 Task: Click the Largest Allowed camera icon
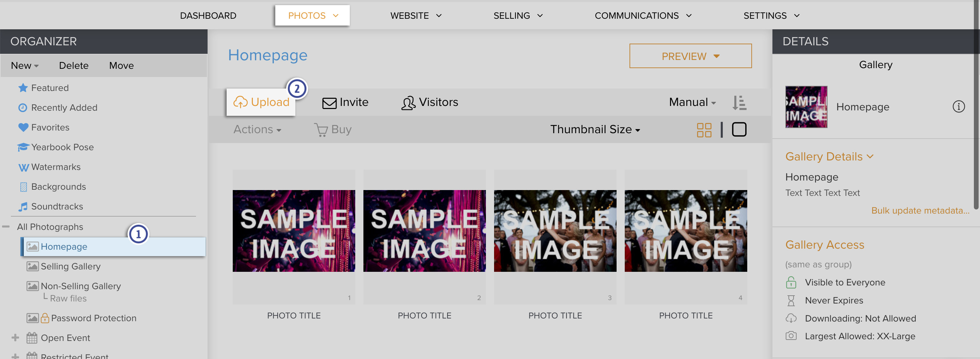tap(791, 336)
